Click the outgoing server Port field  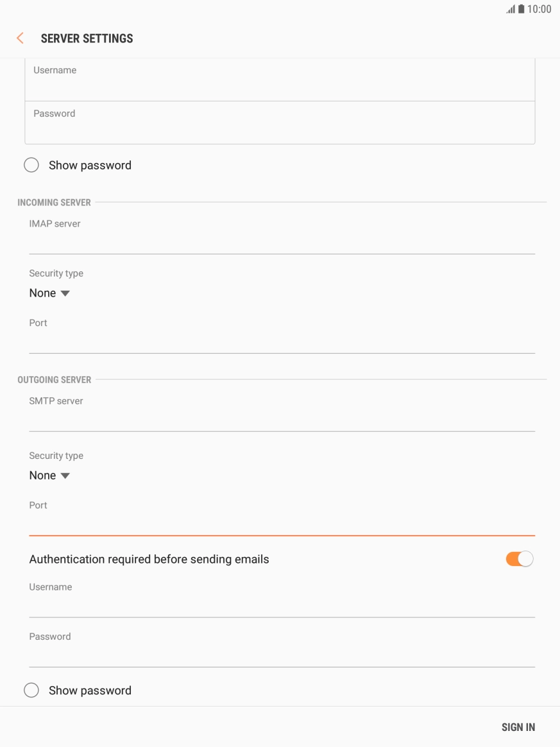282,524
